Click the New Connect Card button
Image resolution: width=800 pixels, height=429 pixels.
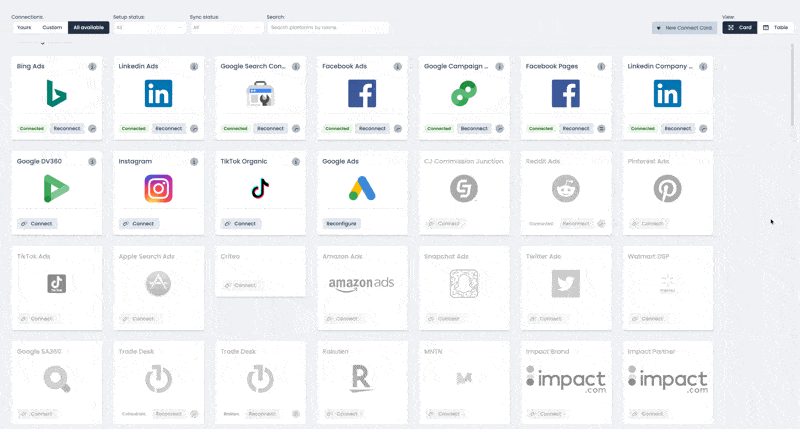[x=684, y=28]
